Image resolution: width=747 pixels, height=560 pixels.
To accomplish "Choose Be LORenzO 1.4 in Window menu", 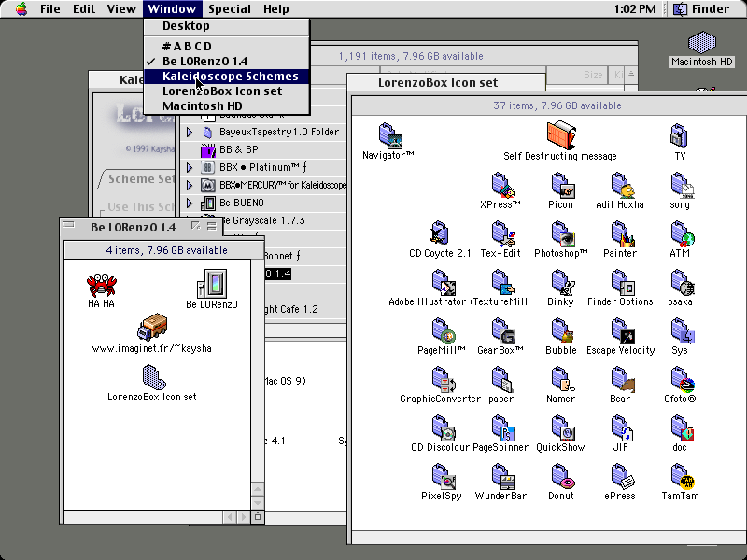I will [x=227, y=62].
